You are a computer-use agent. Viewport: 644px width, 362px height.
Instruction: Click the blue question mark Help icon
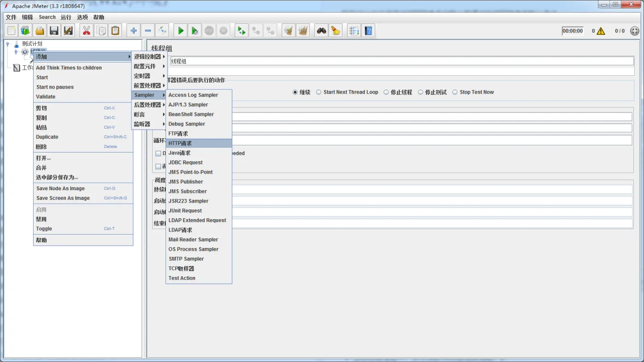pyautogui.click(x=368, y=31)
